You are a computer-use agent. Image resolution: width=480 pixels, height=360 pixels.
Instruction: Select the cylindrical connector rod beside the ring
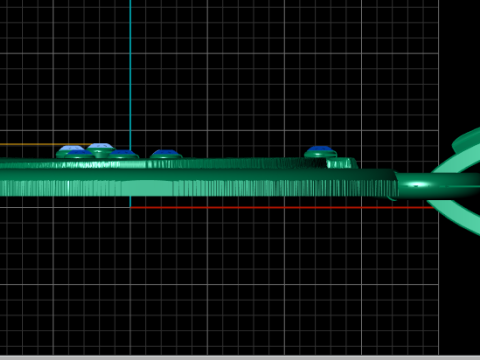tap(437, 185)
